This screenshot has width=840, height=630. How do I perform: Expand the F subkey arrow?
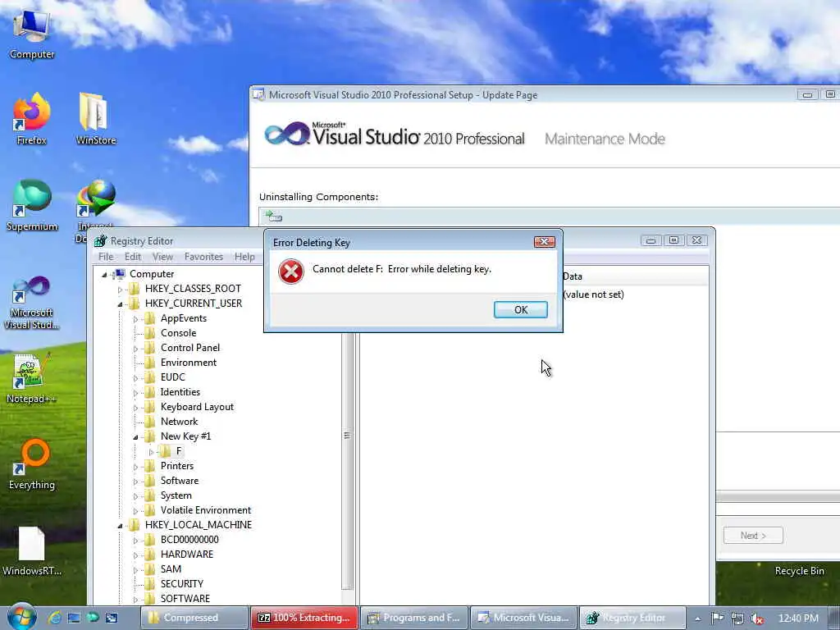[x=151, y=452]
